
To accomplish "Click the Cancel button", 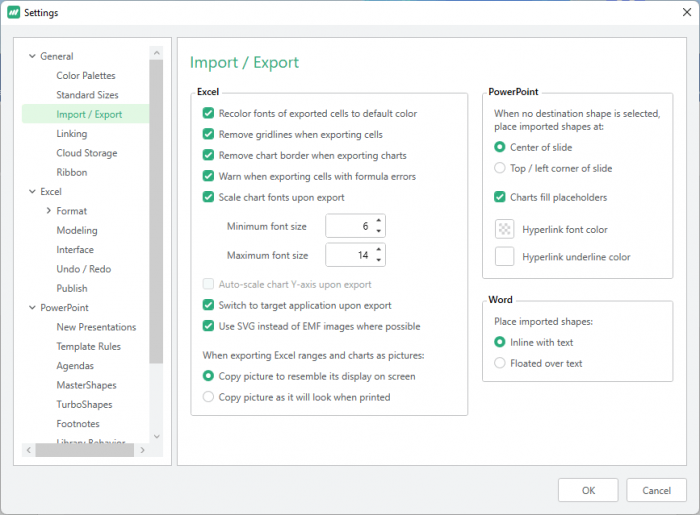I will click(x=656, y=490).
